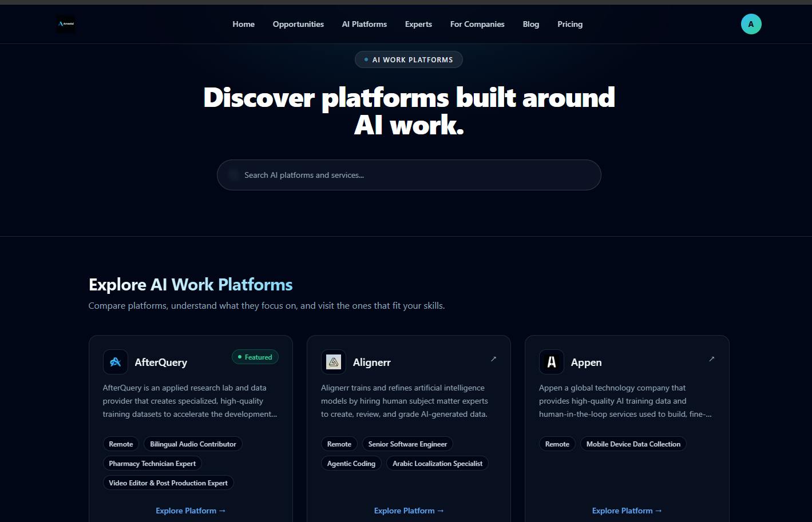Select Mobile Device Data Collection tag
This screenshot has width=812, height=522.
[633, 444]
